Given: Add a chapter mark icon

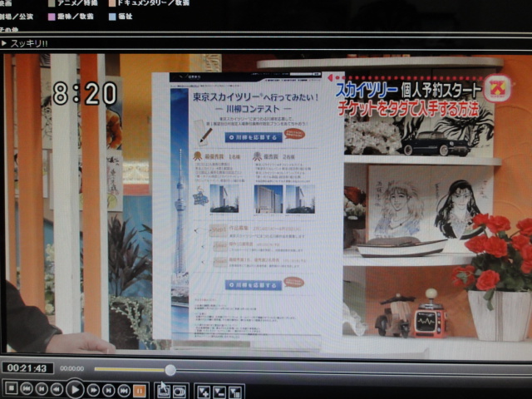Looking at the screenshot, I should (x=204, y=392).
